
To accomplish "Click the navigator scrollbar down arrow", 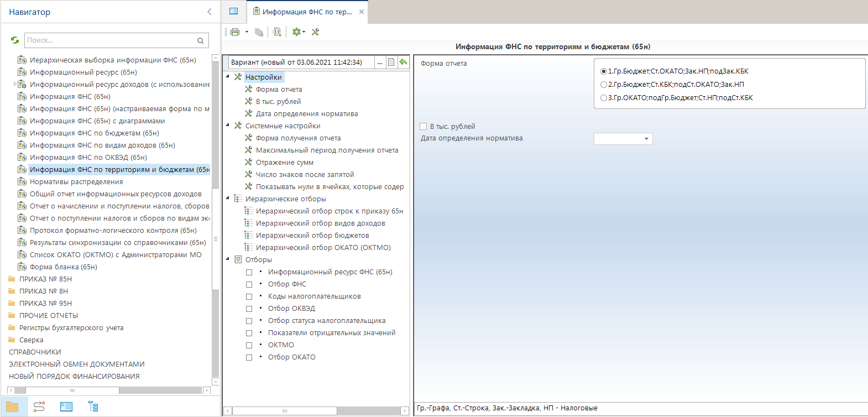I will (x=216, y=382).
